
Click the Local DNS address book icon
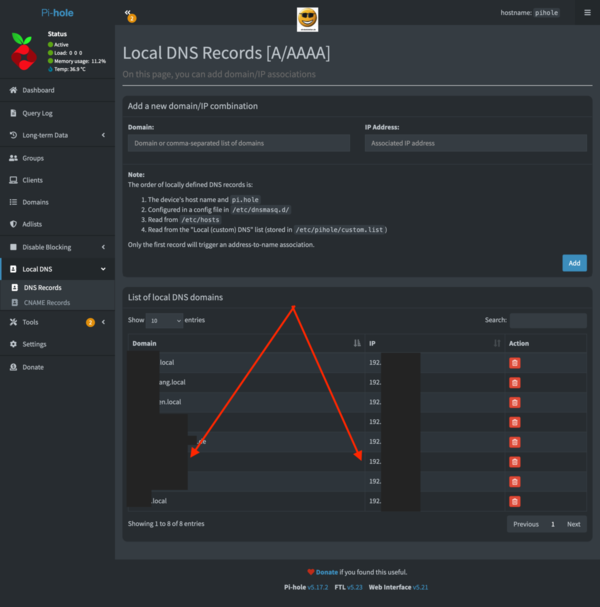(x=14, y=269)
